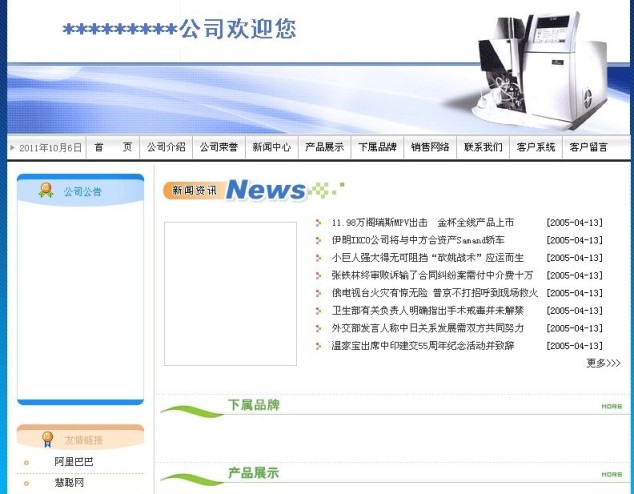This screenshot has width=634, height=494.
Task: Open the 客户留言 menu item
Action: [x=588, y=147]
